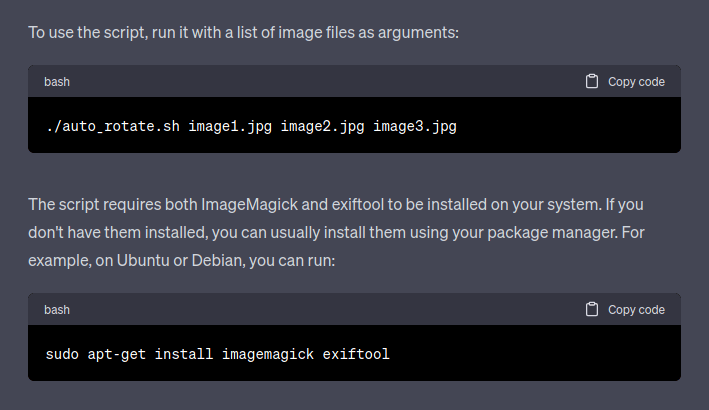Click "exiftool" at end of install command
This screenshot has width=709, height=410.
(x=356, y=355)
